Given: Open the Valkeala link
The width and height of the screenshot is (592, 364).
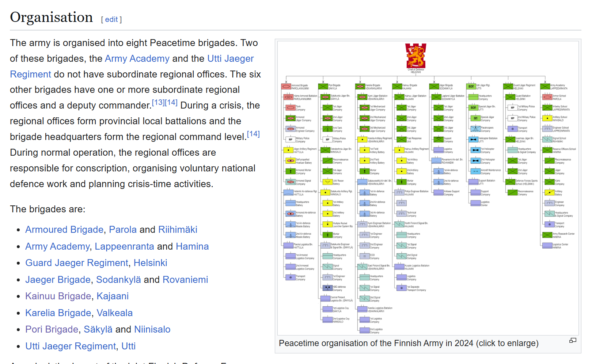Looking at the screenshot, I should click(115, 313).
